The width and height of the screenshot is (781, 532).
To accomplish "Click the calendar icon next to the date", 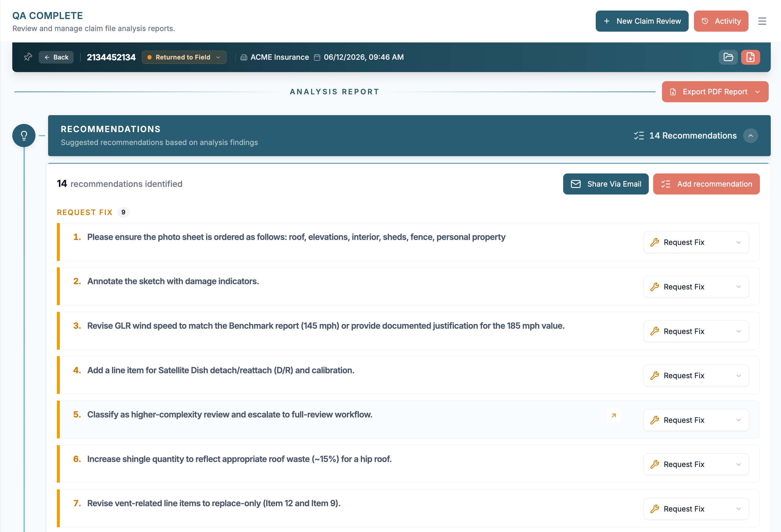I will point(317,57).
